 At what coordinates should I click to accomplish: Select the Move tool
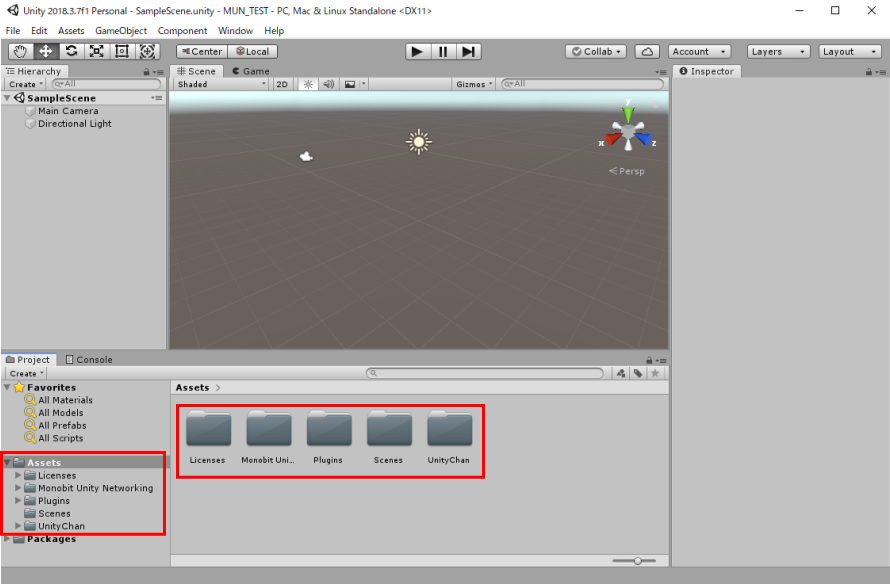[45, 52]
